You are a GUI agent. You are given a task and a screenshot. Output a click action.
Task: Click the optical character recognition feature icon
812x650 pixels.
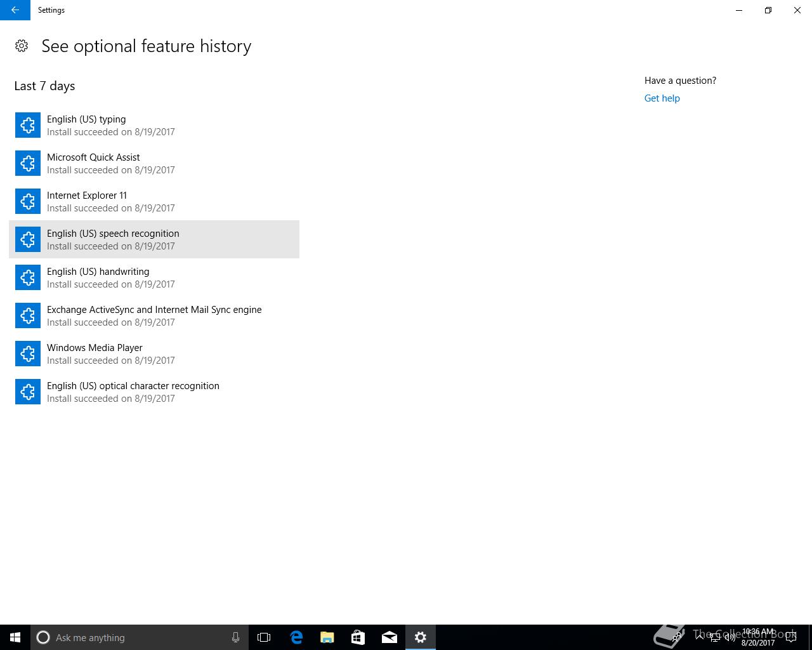click(x=28, y=392)
